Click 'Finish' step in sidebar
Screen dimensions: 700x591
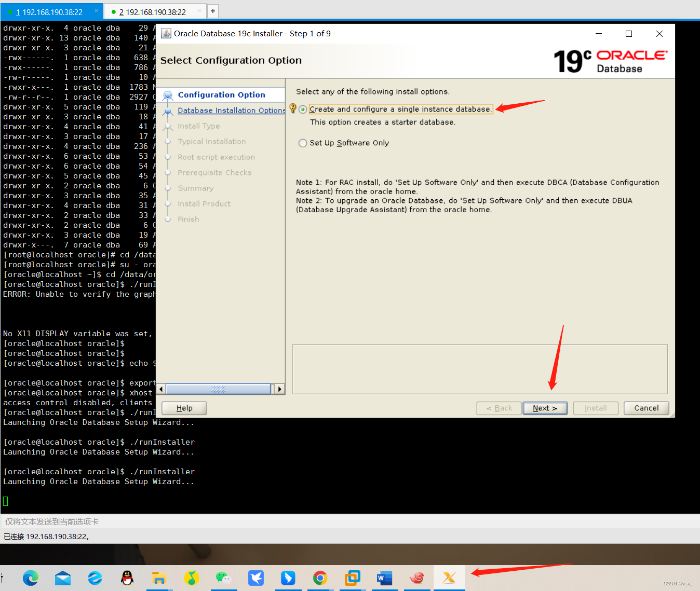(x=189, y=219)
